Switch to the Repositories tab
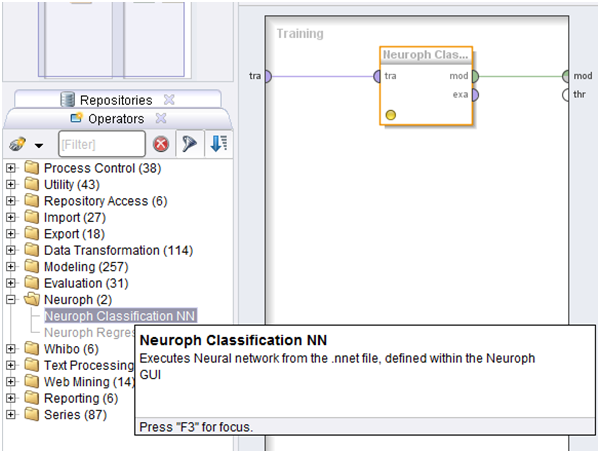Screen dimensions: 600x453 pyautogui.click(x=115, y=100)
